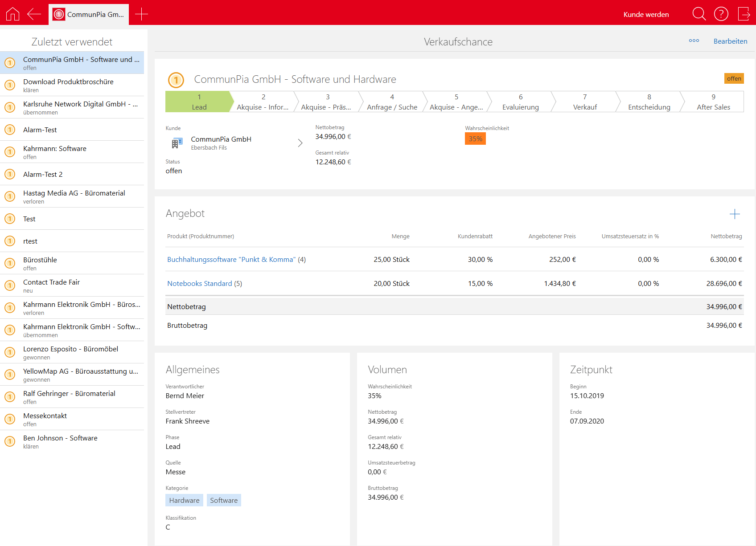
Task: Click the icon beside Alarm-Test 2
Action: point(10,174)
